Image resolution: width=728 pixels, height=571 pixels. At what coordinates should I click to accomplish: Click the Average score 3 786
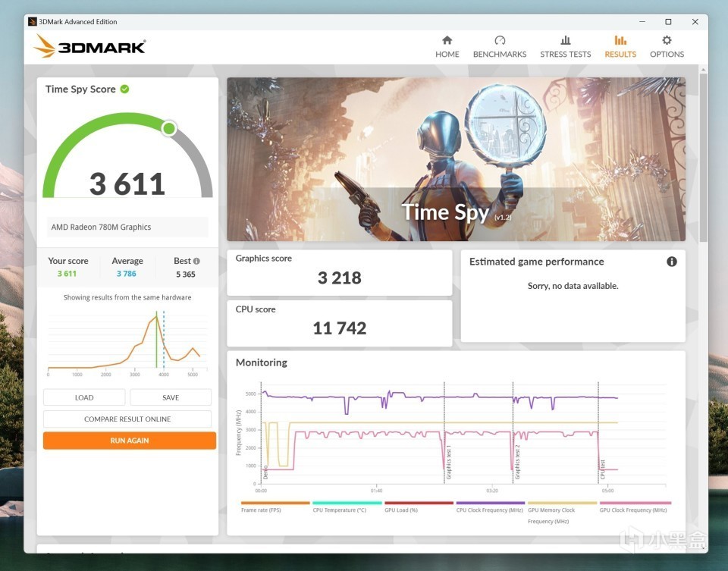coord(127,274)
